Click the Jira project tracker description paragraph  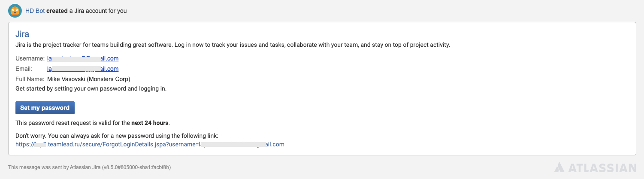pos(233,45)
